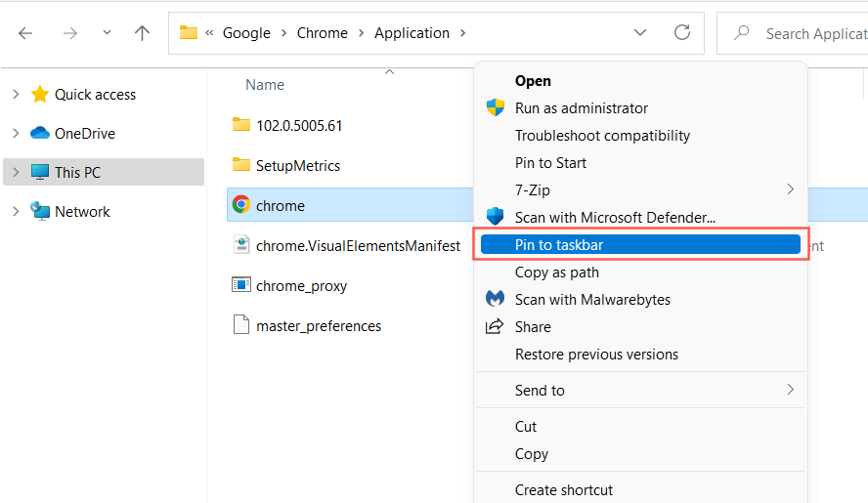Click the Up directory arrow

coord(143,33)
